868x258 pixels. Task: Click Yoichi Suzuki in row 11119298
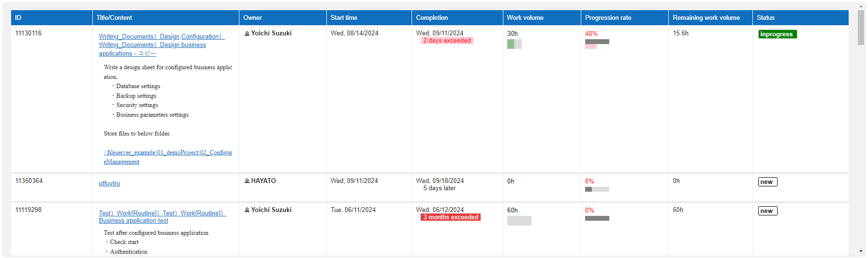click(x=271, y=210)
